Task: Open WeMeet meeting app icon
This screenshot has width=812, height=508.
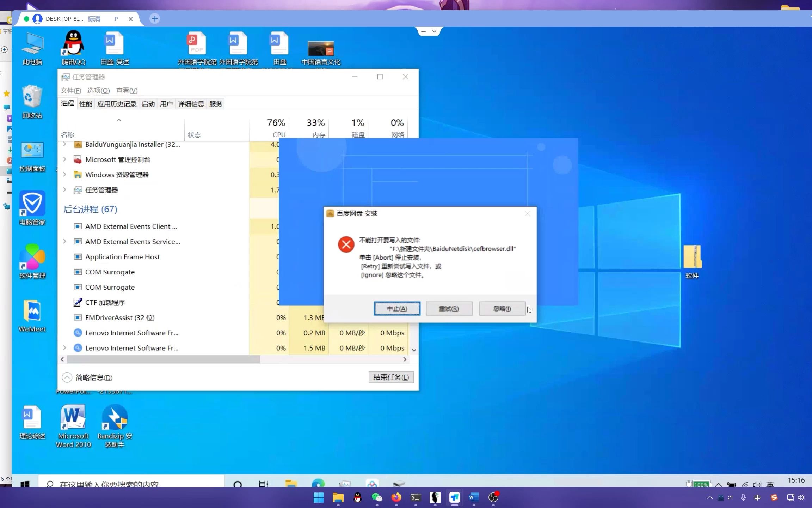Action: click(x=32, y=313)
